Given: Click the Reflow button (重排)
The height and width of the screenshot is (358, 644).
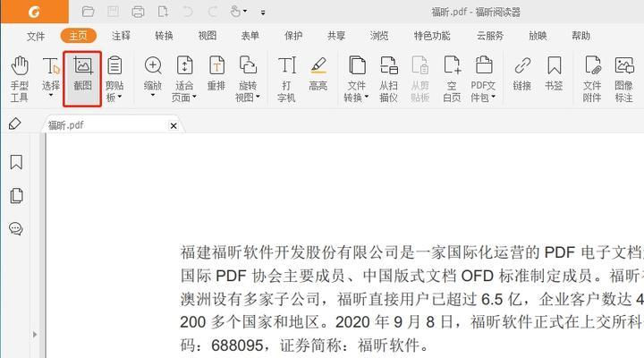Looking at the screenshot, I should (x=216, y=74).
